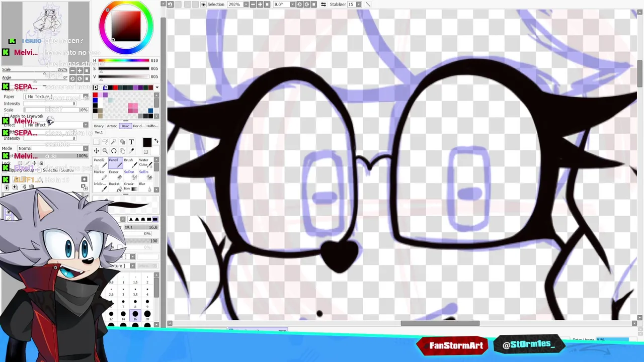This screenshot has height=362, width=644.
Task: Select the flattest brush edge shape
Action: 155,219
